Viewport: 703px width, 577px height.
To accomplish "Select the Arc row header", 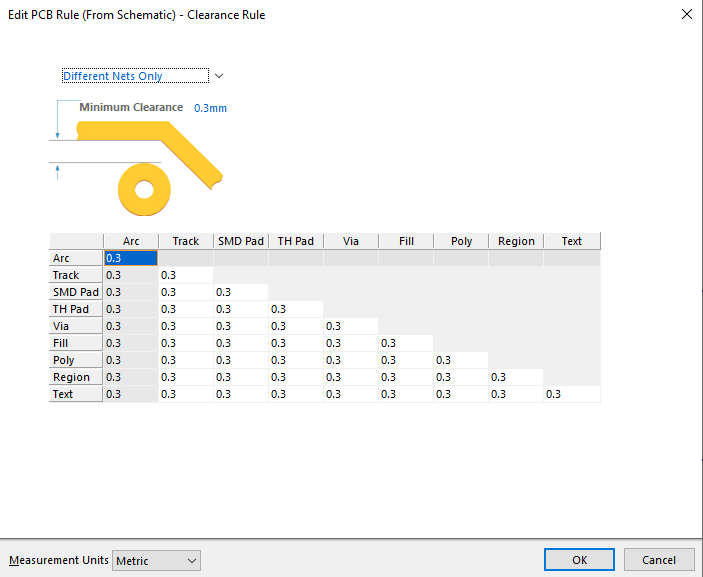I will click(x=76, y=258).
